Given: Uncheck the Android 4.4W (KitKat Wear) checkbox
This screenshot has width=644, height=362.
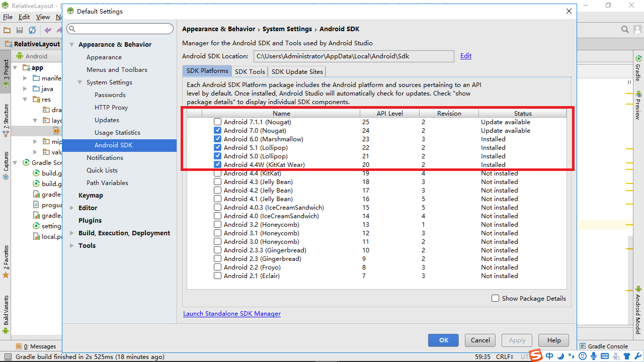Looking at the screenshot, I should tap(217, 164).
